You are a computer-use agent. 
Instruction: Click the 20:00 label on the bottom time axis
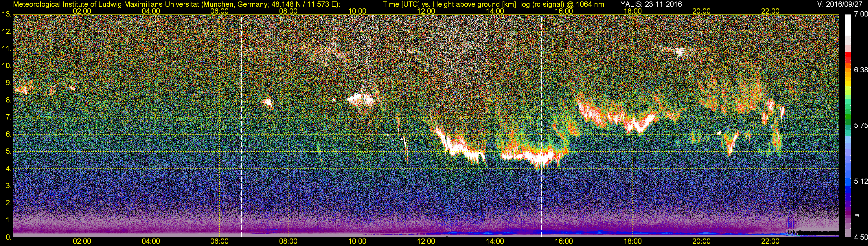702,241
